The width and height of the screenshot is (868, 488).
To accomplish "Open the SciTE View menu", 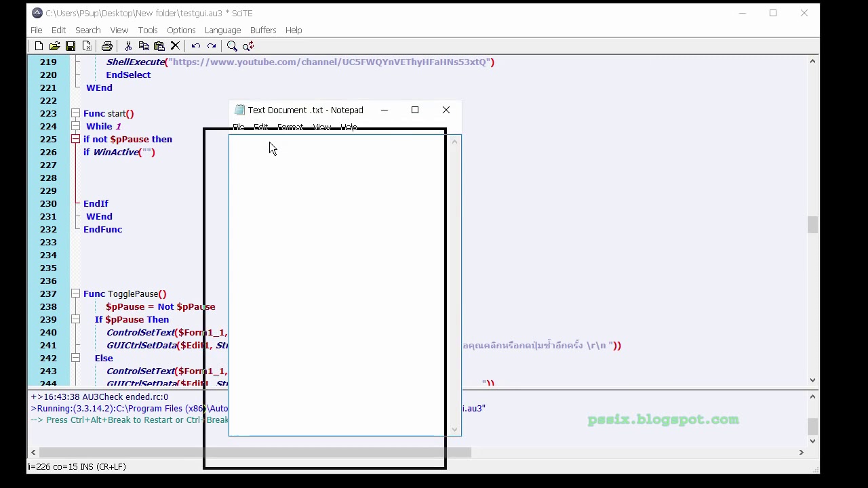I will (x=119, y=30).
